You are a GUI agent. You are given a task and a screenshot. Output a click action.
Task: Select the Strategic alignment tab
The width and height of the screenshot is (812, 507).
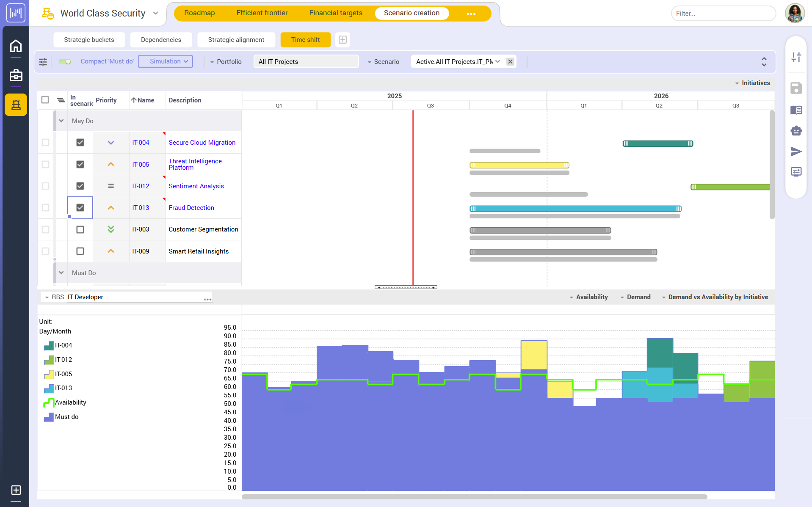click(236, 40)
